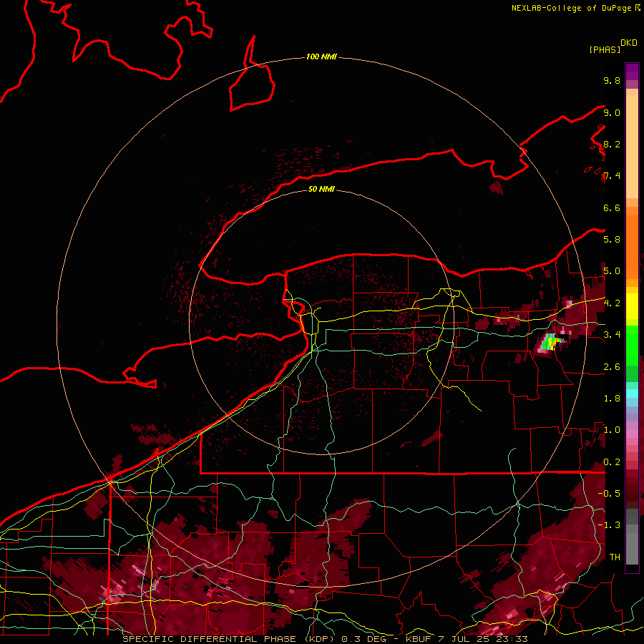Click the cyan segment of the color bar
The image size is (644, 644).
click(x=632, y=393)
